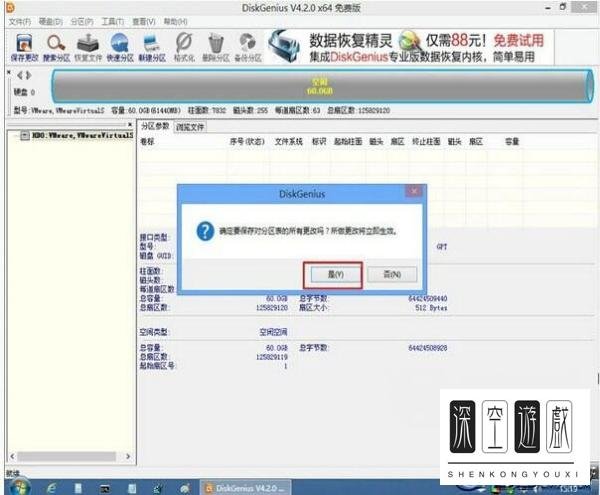Click the GPT partition table type value
The width and height of the screenshot is (600, 495).
(442, 247)
